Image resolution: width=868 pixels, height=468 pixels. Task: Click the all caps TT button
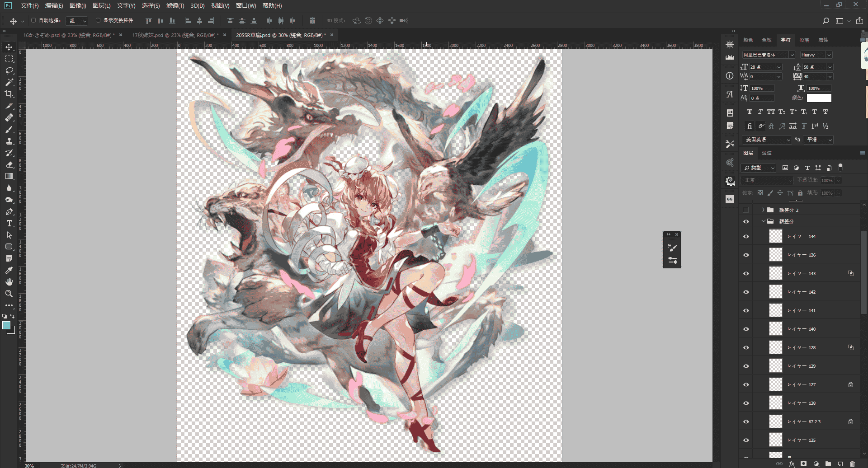pos(771,112)
